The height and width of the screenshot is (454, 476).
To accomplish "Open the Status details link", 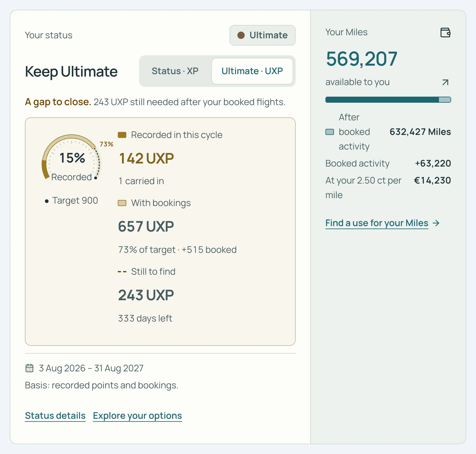I will point(55,415).
